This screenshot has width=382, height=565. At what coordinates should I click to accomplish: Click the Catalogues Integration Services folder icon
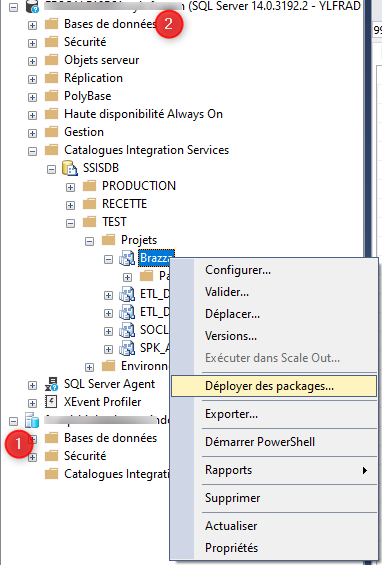[x=52, y=150]
